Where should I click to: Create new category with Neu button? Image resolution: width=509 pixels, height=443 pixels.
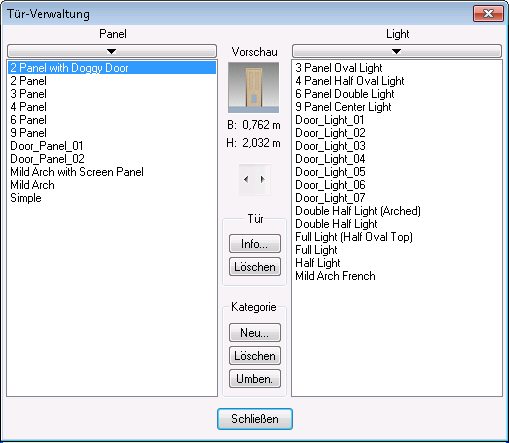click(255, 332)
